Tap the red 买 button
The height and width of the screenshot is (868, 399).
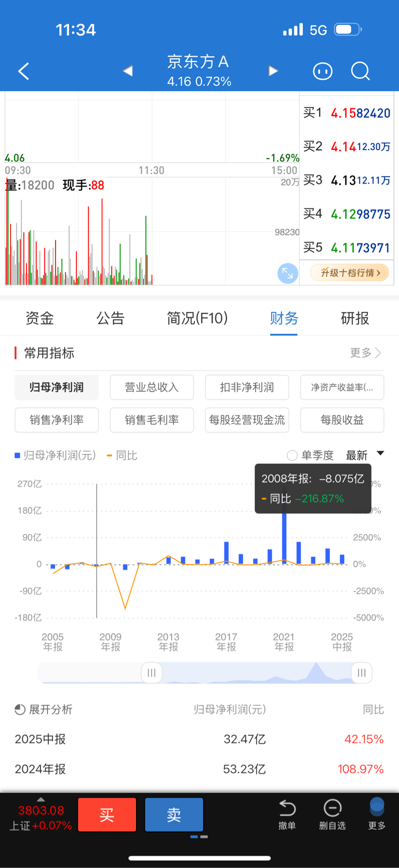(x=107, y=814)
